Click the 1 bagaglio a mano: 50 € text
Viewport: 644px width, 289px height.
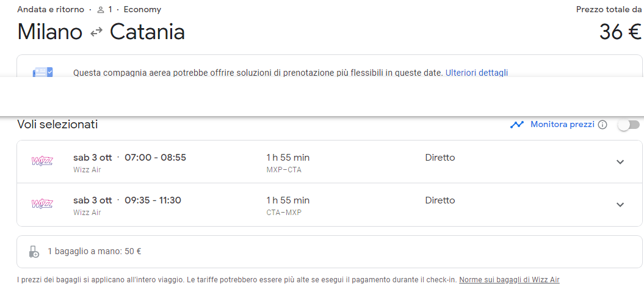(x=95, y=251)
